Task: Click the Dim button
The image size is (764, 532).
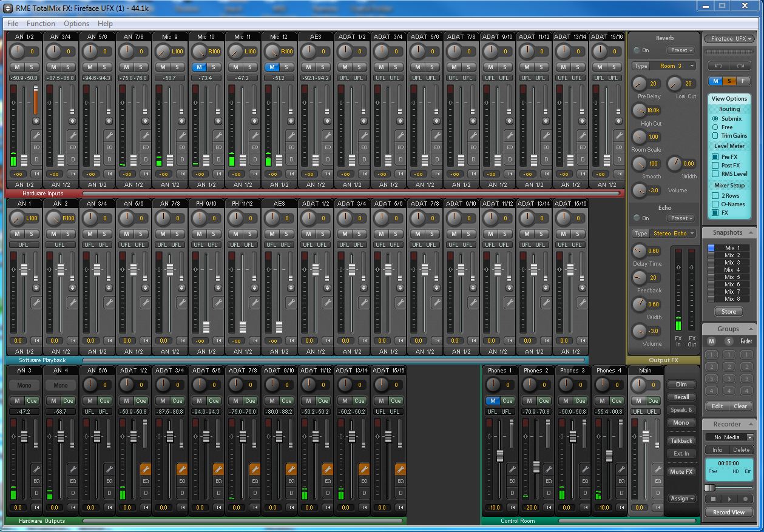Action: [681, 385]
